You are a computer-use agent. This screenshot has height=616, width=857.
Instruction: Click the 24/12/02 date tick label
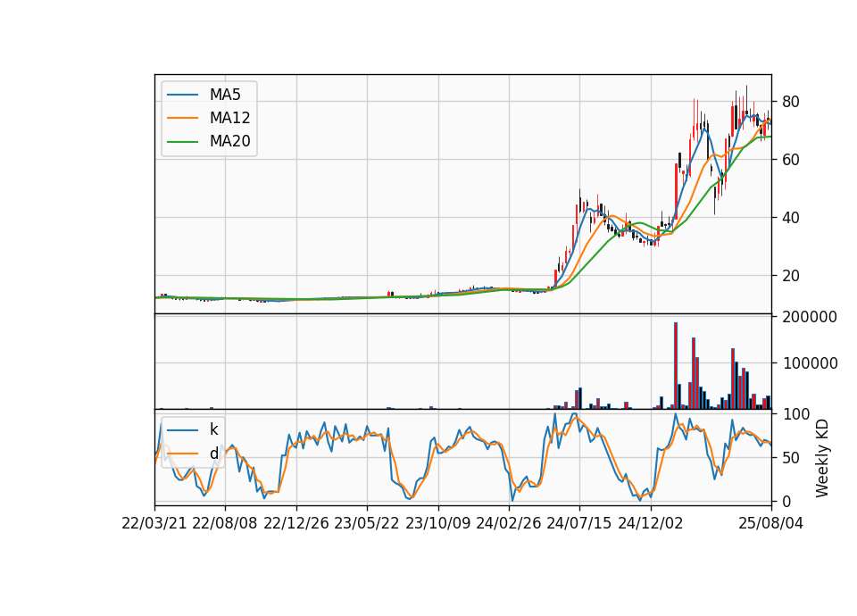click(x=651, y=523)
